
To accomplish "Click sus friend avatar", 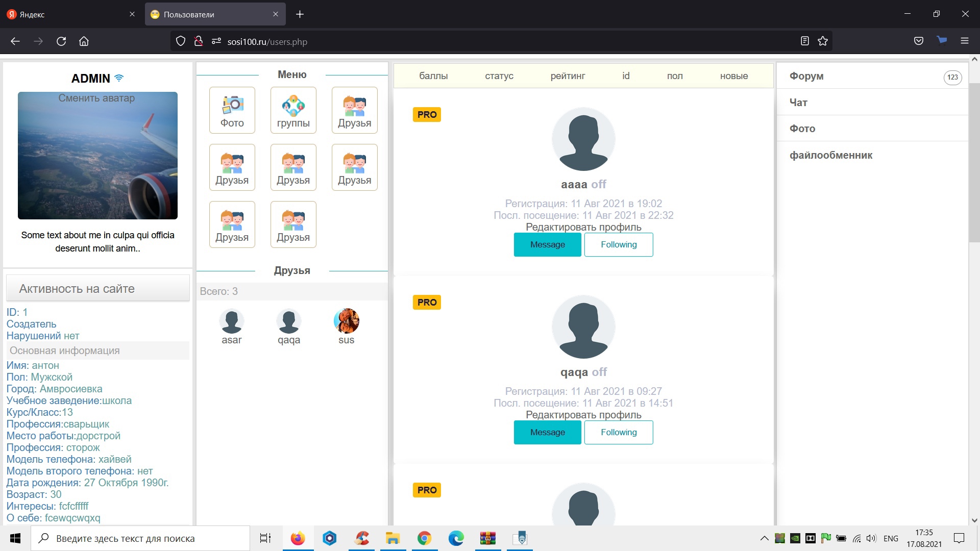I will (x=346, y=321).
